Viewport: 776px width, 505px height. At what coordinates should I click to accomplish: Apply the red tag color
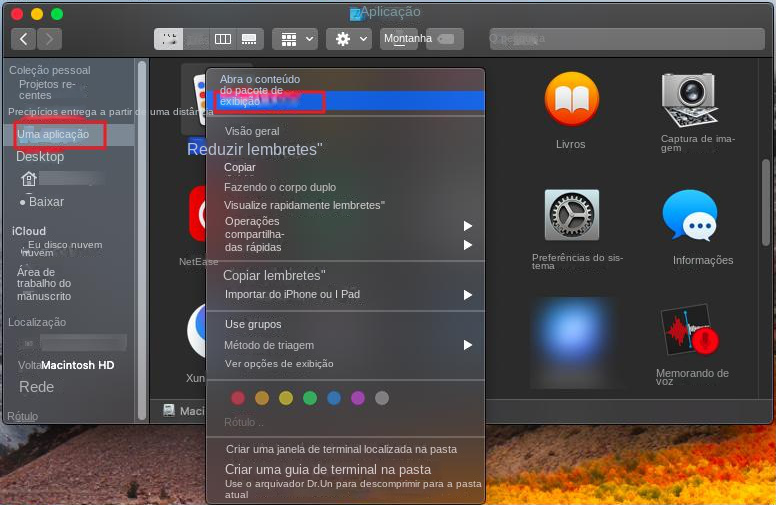238,398
